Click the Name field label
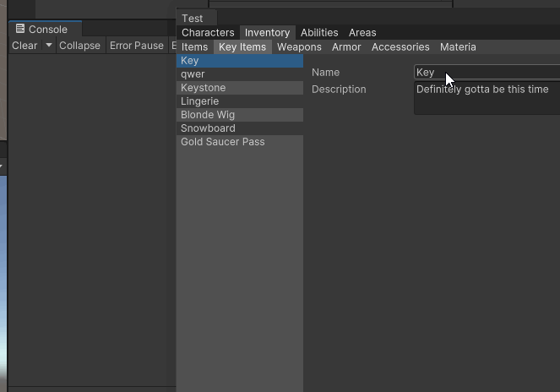 (x=325, y=73)
